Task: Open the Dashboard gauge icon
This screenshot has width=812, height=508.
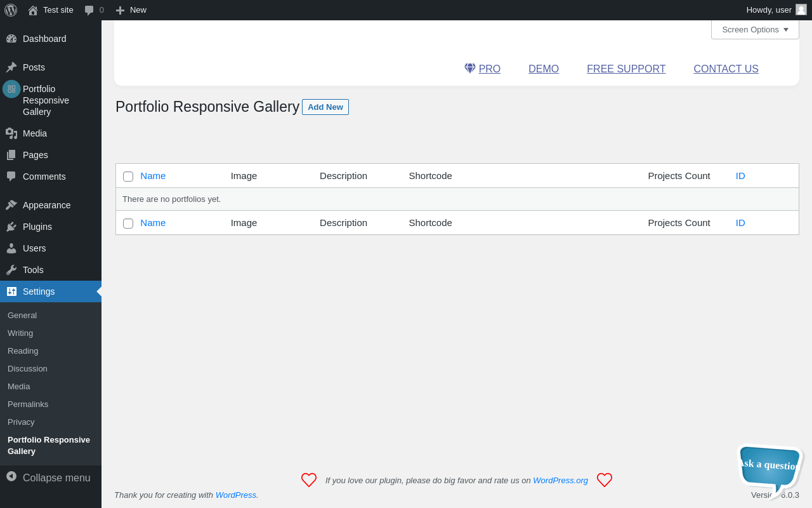Action: (11, 39)
